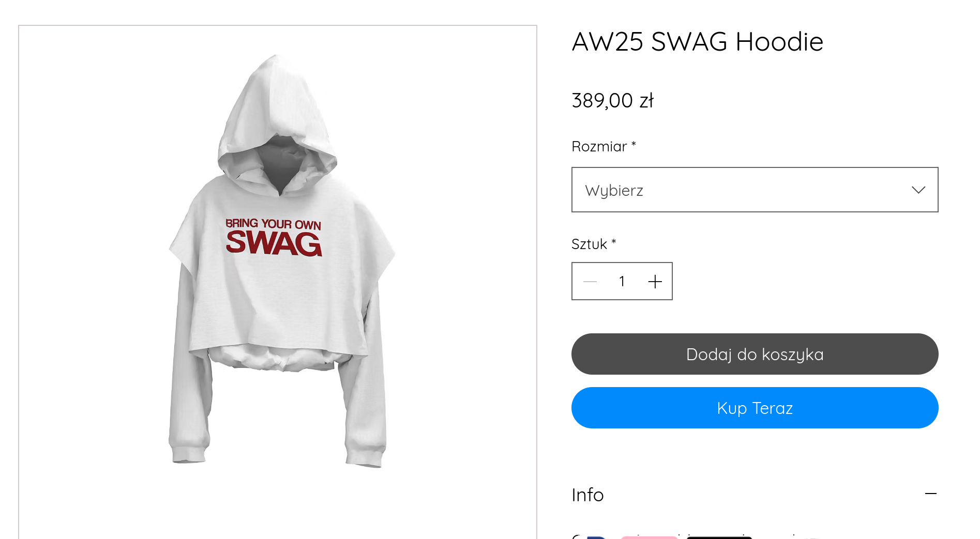Click the black payment badge at bottom
This screenshot has height=539, width=980.
click(719, 537)
